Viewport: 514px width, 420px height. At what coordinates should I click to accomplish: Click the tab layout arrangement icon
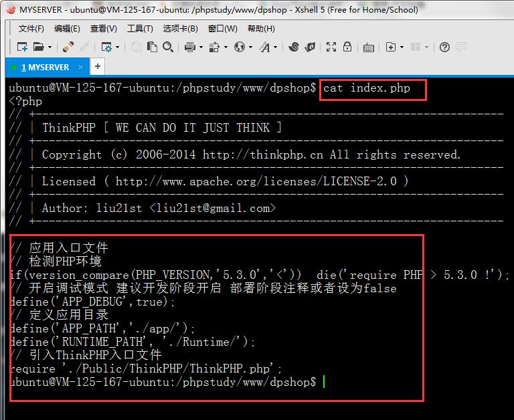[416, 47]
